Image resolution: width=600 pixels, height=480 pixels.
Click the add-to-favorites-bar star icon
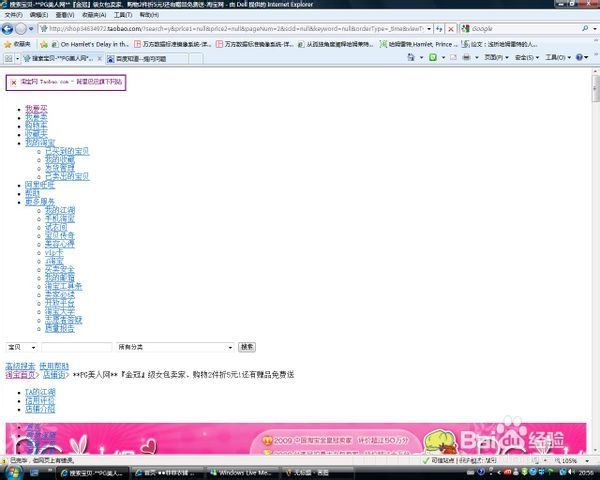point(44,44)
